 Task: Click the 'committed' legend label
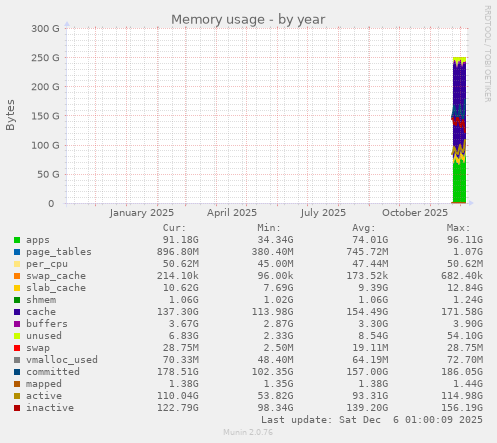[53, 372]
